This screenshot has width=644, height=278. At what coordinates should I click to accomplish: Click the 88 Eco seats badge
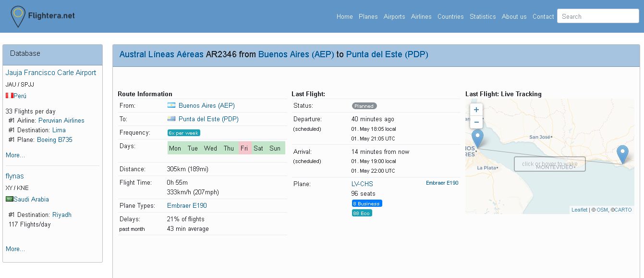[x=362, y=213]
